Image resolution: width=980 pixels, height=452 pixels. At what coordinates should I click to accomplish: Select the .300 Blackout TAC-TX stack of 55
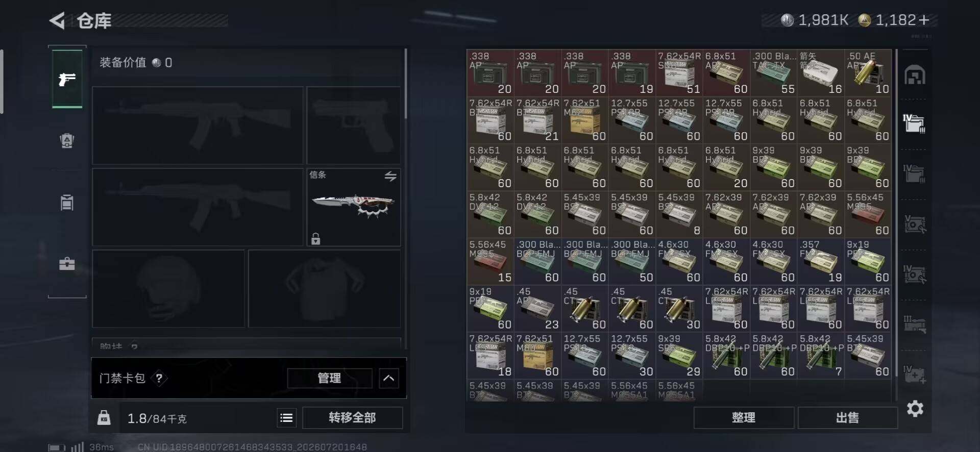(x=774, y=73)
